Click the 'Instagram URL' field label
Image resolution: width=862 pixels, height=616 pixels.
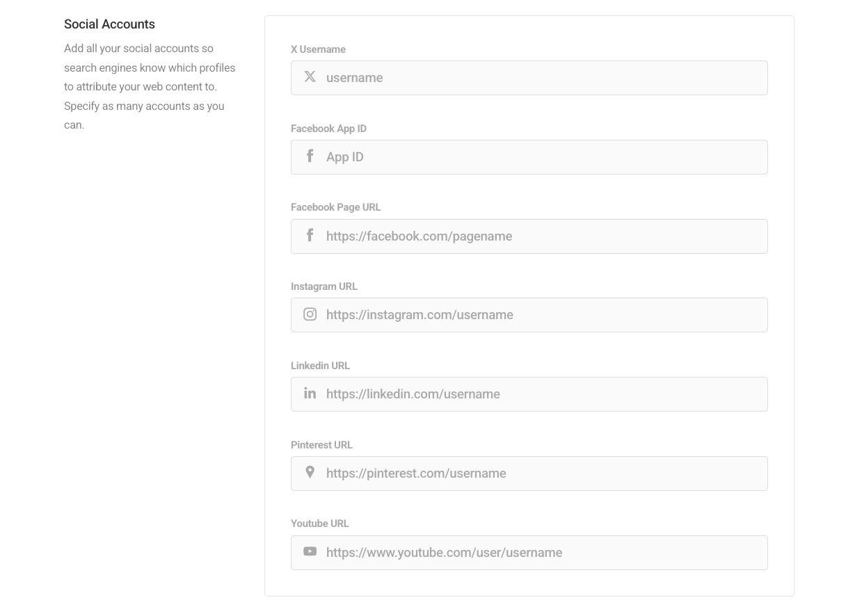point(324,286)
